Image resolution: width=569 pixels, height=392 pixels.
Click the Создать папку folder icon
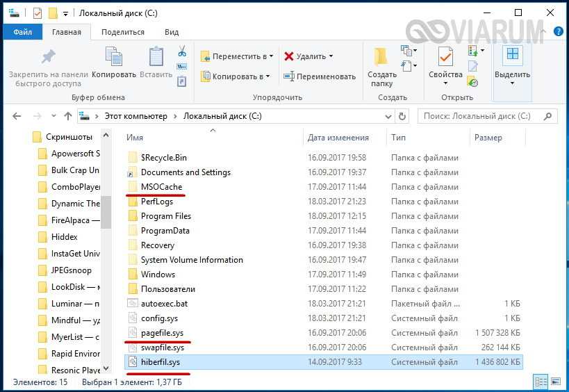[381, 56]
